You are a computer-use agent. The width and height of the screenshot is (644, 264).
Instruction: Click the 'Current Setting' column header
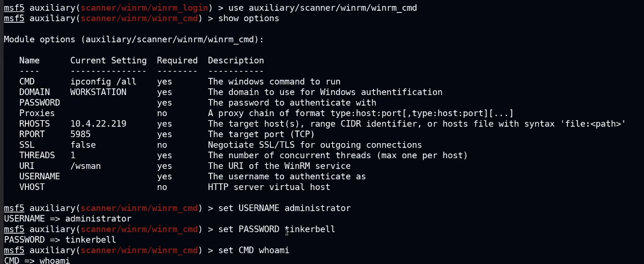pyautogui.click(x=108, y=61)
